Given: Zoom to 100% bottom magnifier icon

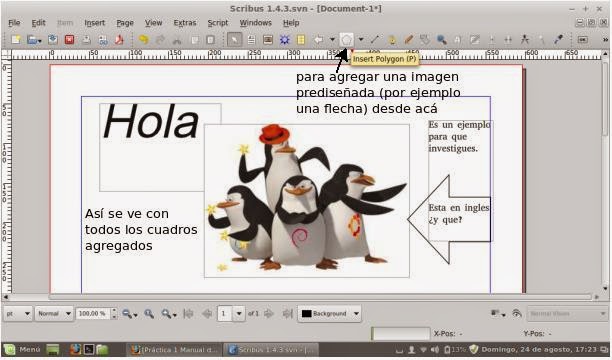Looking at the screenshot, I should click(x=149, y=314).
